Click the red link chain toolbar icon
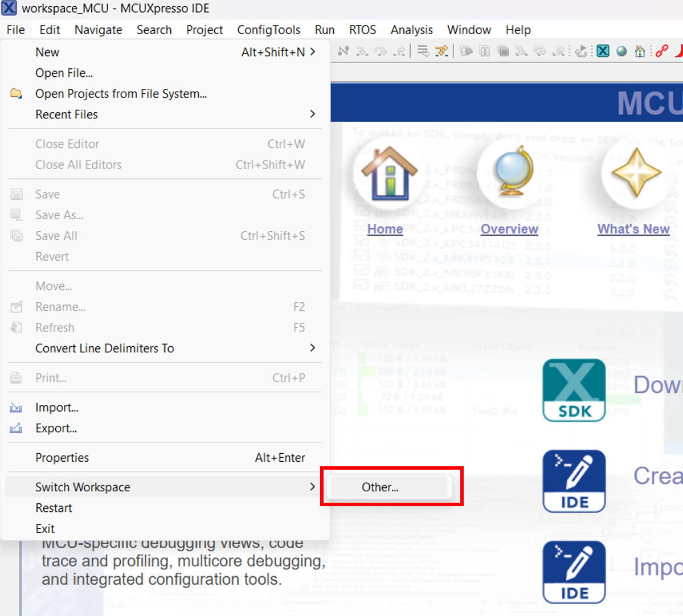Viewport: 683px width, 616px height. [x=661, y=51]
